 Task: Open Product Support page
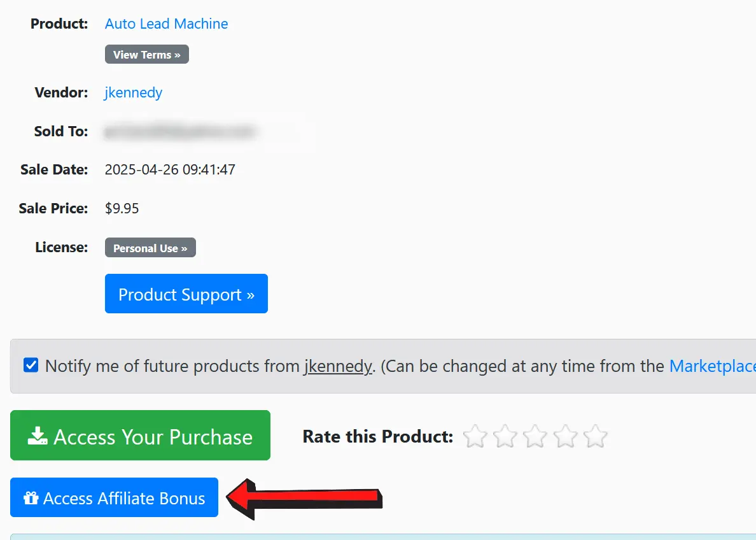[x=186, y=294]
